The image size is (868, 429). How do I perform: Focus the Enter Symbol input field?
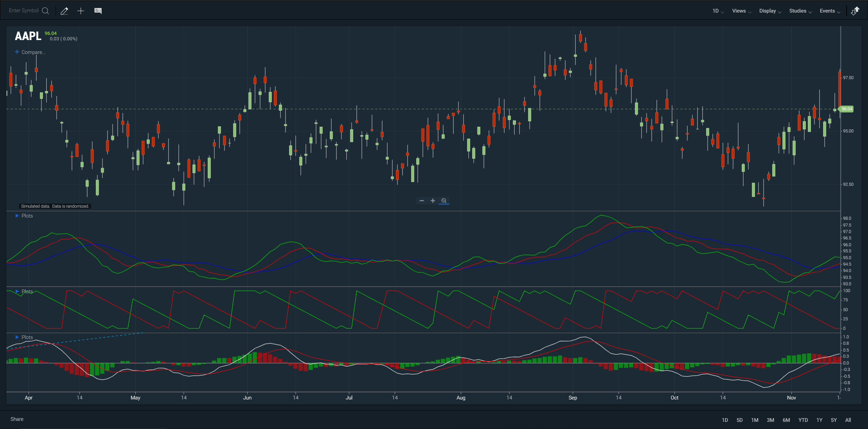tap(24, 11)
